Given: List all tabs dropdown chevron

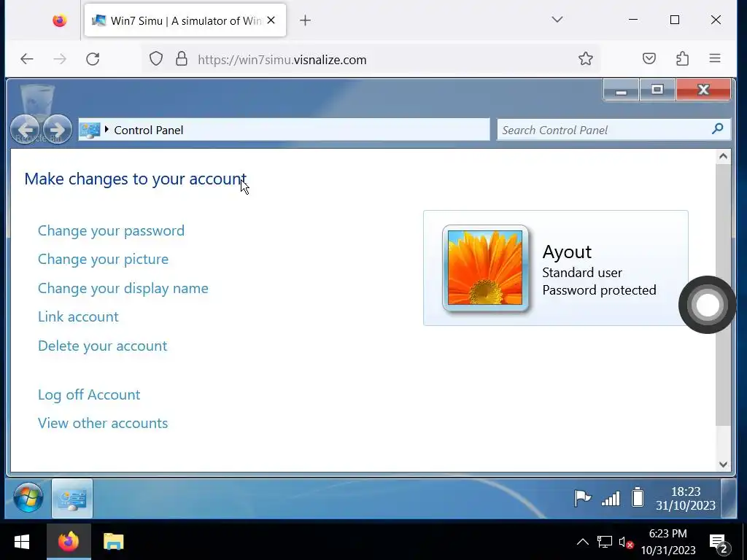Looking at the screenshot, I should (557, 20).
